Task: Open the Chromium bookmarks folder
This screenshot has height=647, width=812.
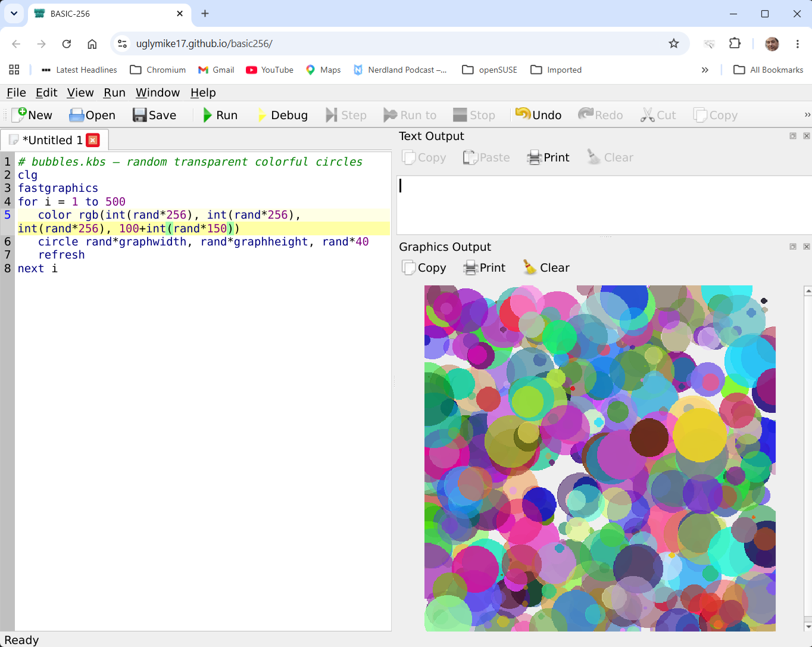Action: pyautogui.click(x=158, y=70)
